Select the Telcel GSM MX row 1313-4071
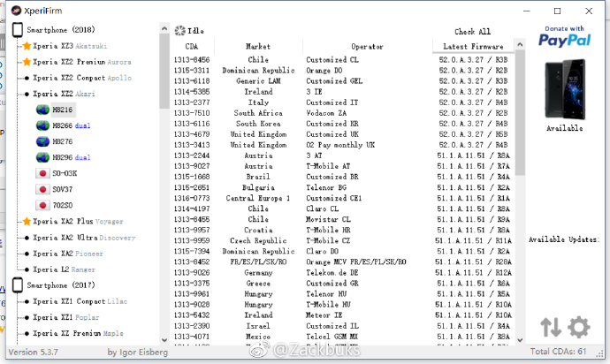The image size is (610, 364). pyautogui.click(x=342, y=337)
